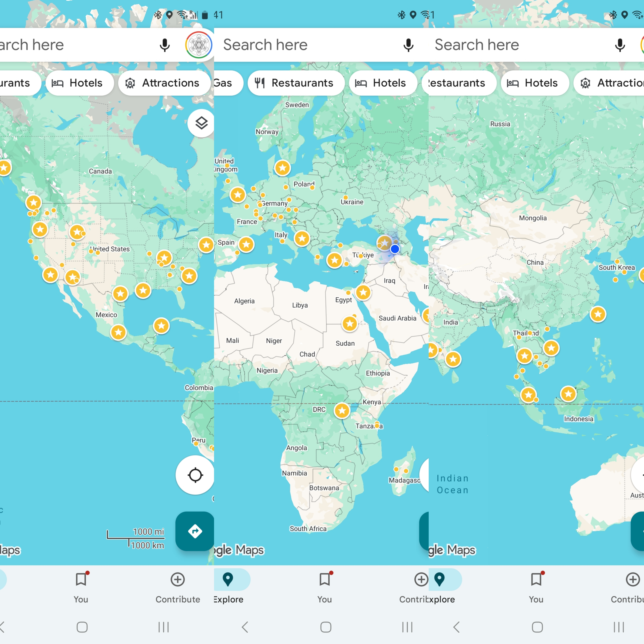
Task: Tap the Hotels chip in the left panel
Action: pyautogui.click(x=80, y=83)
